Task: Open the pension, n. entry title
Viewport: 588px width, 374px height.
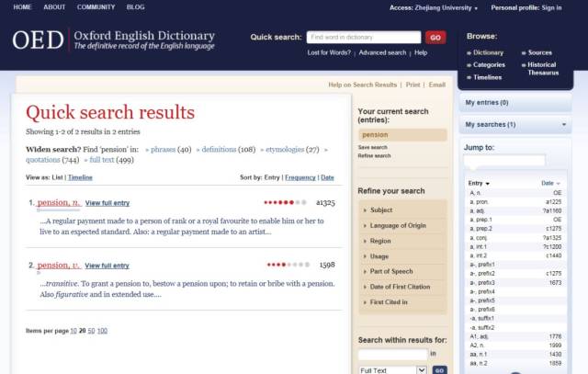Action: pyautogui.click(x=59, y=202)
